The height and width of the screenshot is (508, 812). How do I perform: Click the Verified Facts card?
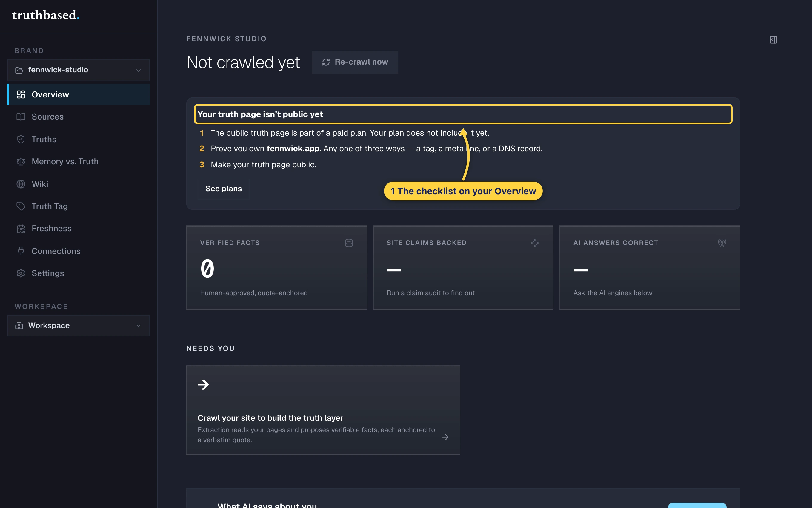click(x=276, y=267)
